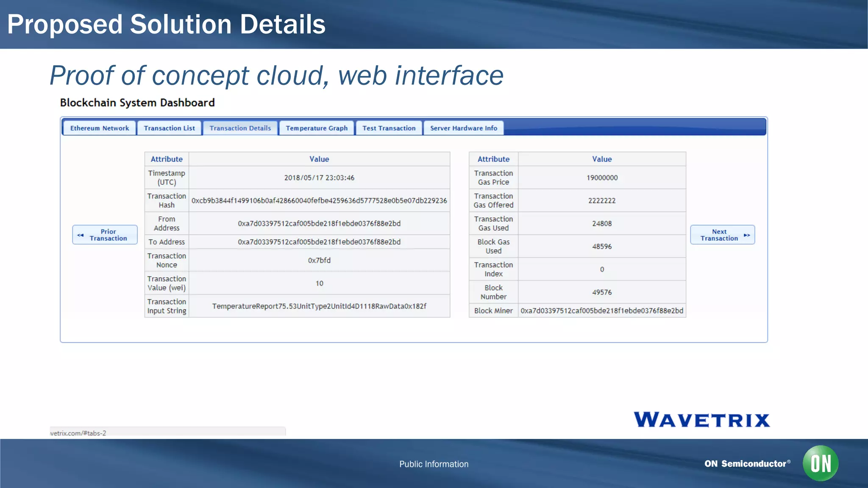This screenshot has width=868, height=488.
Task: Click the ON Semiconductor wordmark text
Action: (747, 463)
